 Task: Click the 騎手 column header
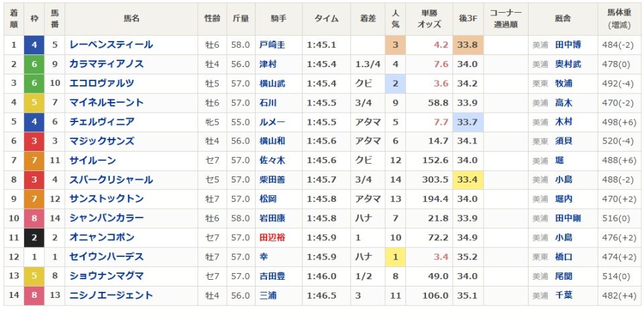pos(278,19)
